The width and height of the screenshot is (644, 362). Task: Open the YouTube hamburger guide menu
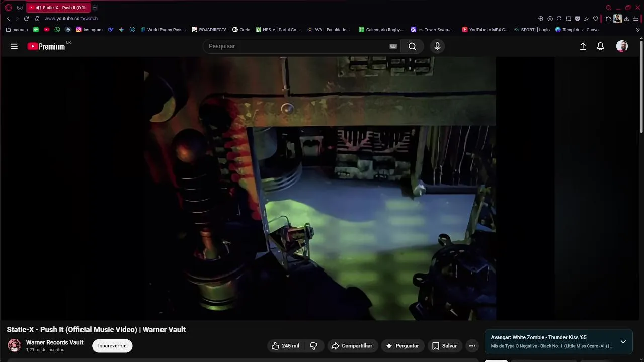14,46
